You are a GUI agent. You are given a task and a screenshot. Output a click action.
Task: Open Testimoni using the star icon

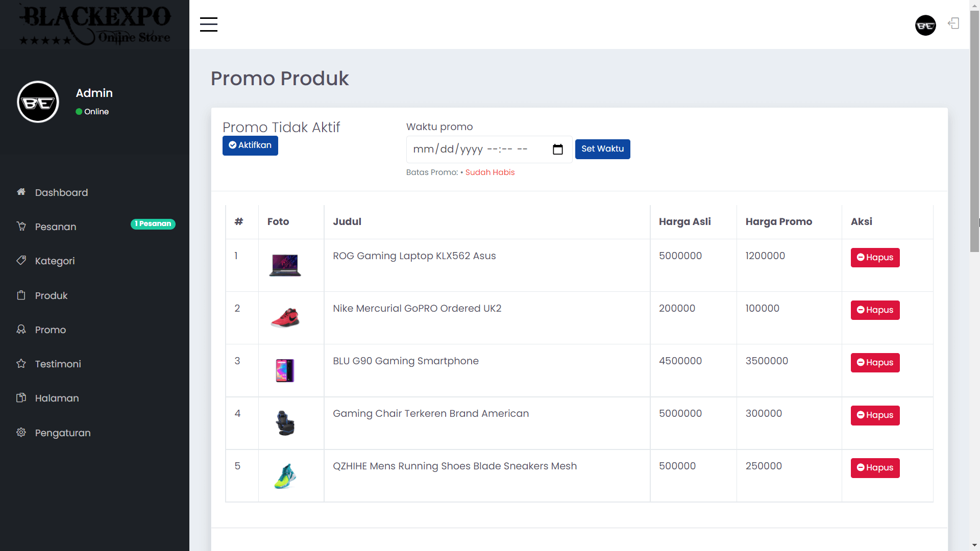click(x=21, y=364)
